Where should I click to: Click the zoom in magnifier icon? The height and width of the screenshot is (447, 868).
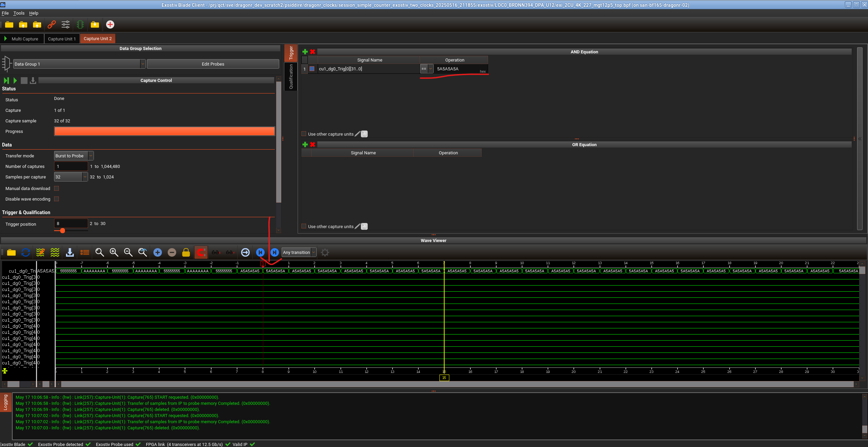click(114, 252)
